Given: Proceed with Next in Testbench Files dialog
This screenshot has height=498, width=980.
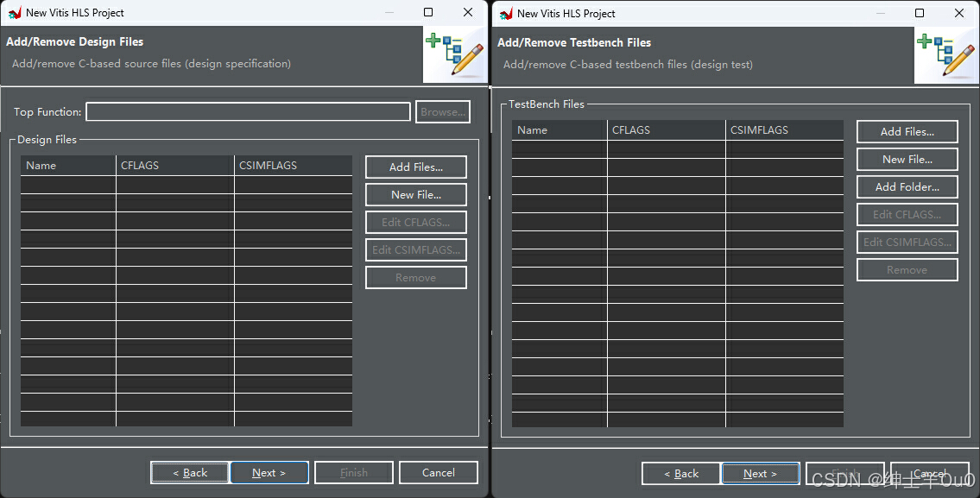Looking at the screenshot, I should tap(760, 474).
